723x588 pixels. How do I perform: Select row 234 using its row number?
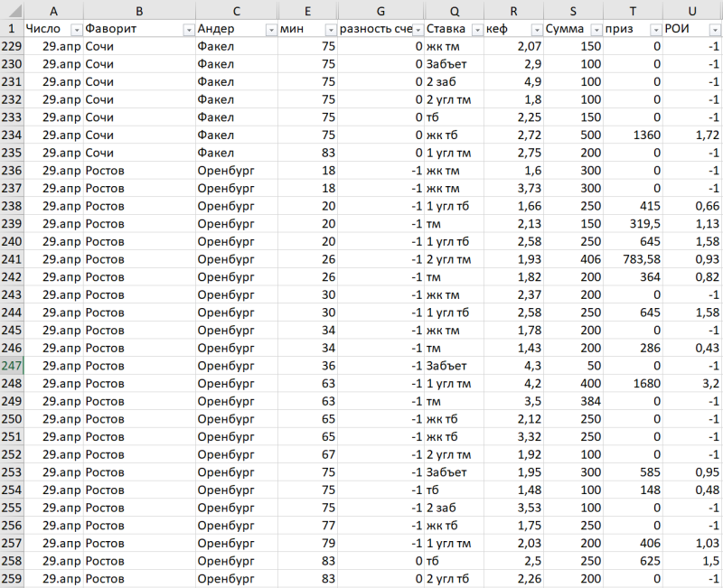point(11,135)
